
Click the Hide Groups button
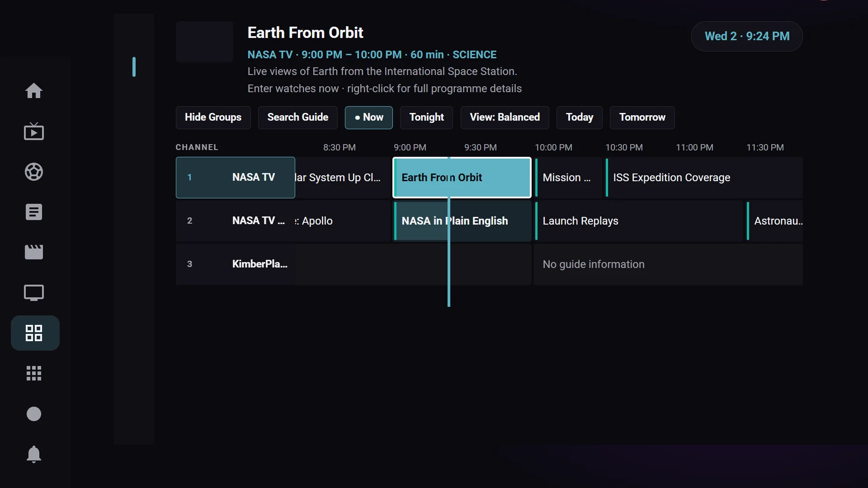click(213, 117)
